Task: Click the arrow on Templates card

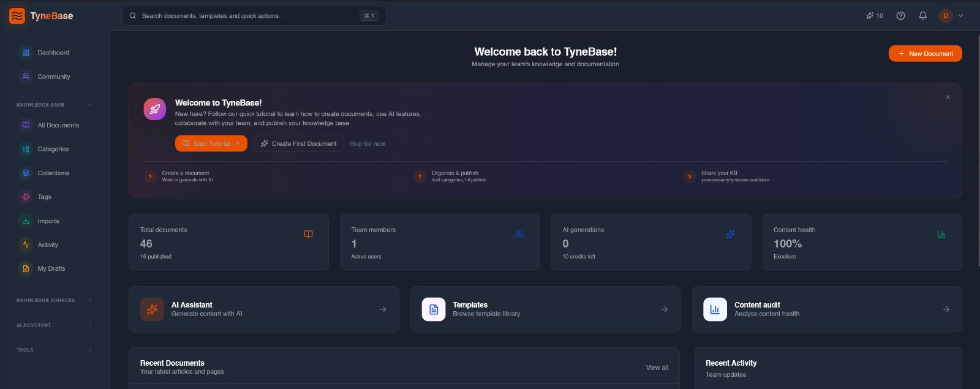Action: coord(665,309)
